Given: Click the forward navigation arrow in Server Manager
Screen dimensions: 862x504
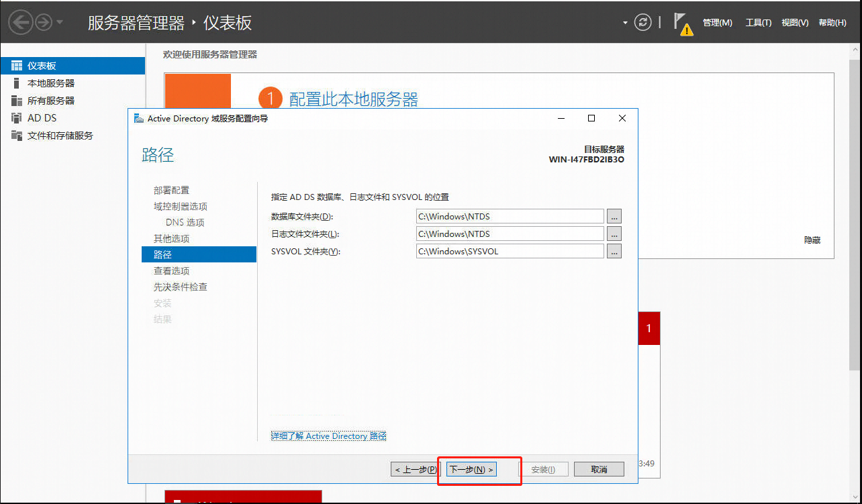Looking at the screenshot, I should pyautogui.click(x=43, y=23).
